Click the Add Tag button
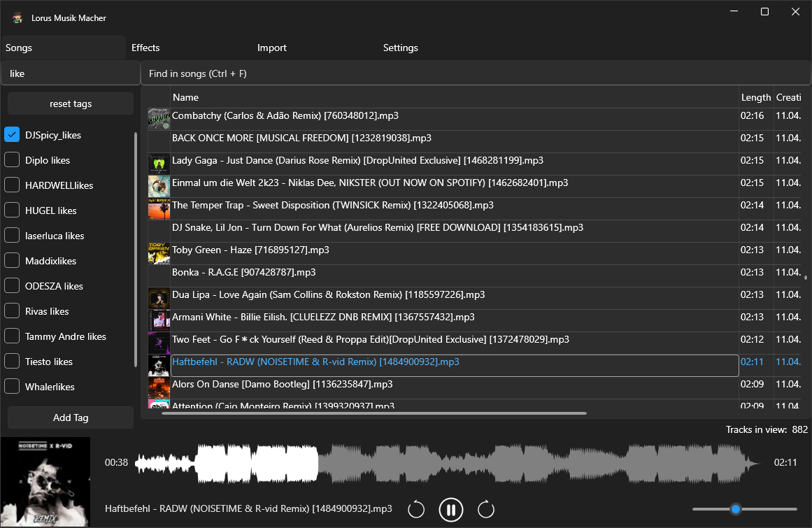 pyautogui.click(x=71, y=418)
